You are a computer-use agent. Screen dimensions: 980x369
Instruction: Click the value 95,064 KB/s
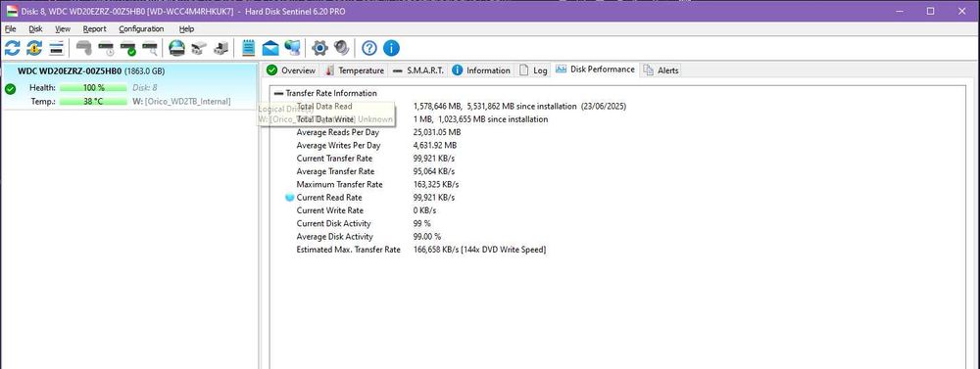click(x=434, y=171)
